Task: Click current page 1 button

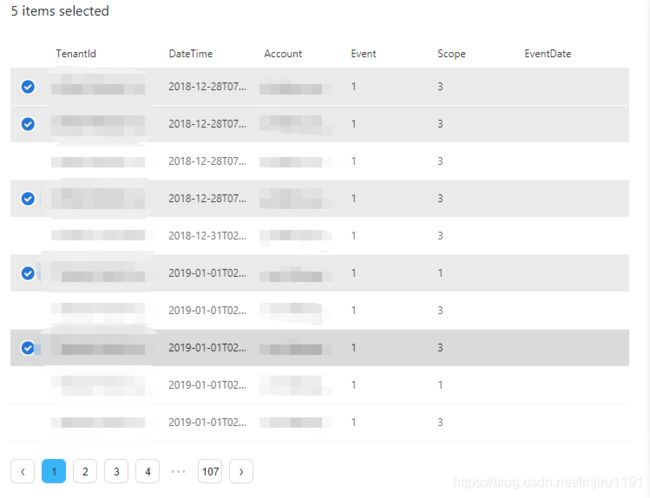Action: 54,471
